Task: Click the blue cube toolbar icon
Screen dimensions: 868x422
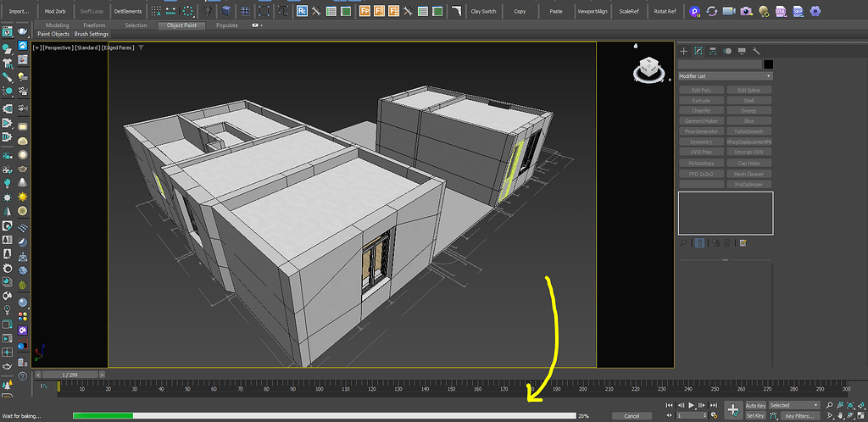Action: (x=225, y=10)
